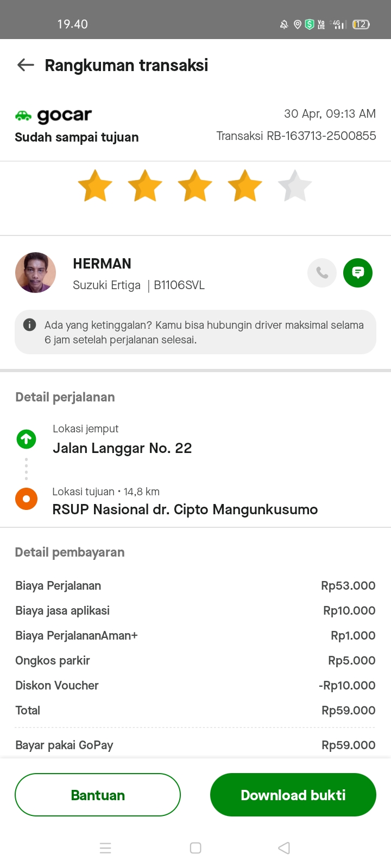
Task: Tap the orange destination location icon
Action: pos(26,499)
